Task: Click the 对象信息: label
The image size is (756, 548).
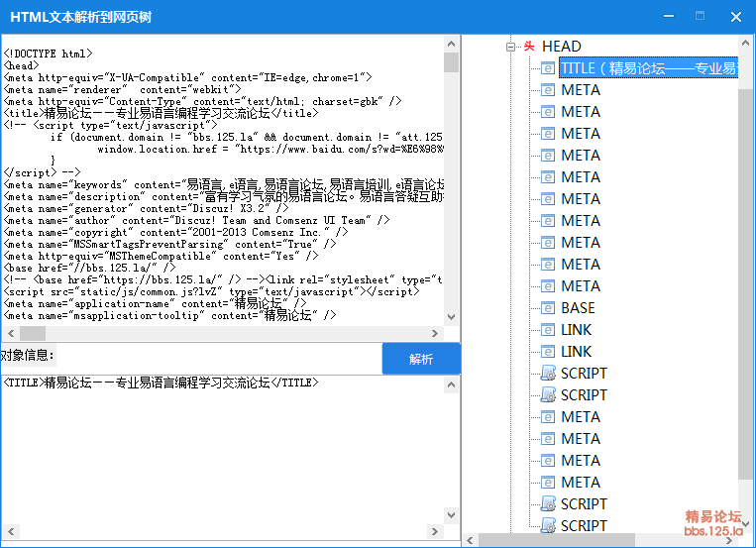Action: click(28, 355)
